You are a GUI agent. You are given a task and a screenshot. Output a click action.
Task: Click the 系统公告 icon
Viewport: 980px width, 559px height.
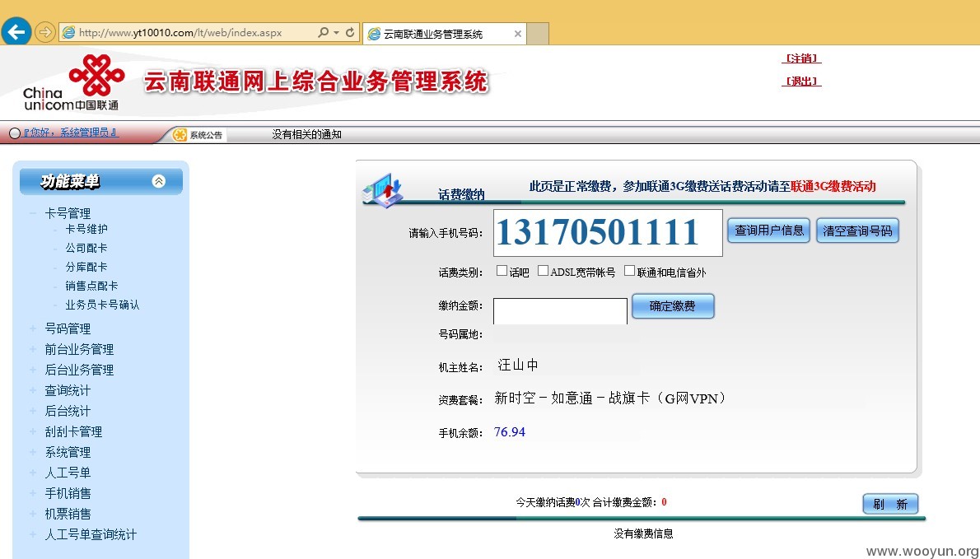pyautogui.click(x=180, y=135)
